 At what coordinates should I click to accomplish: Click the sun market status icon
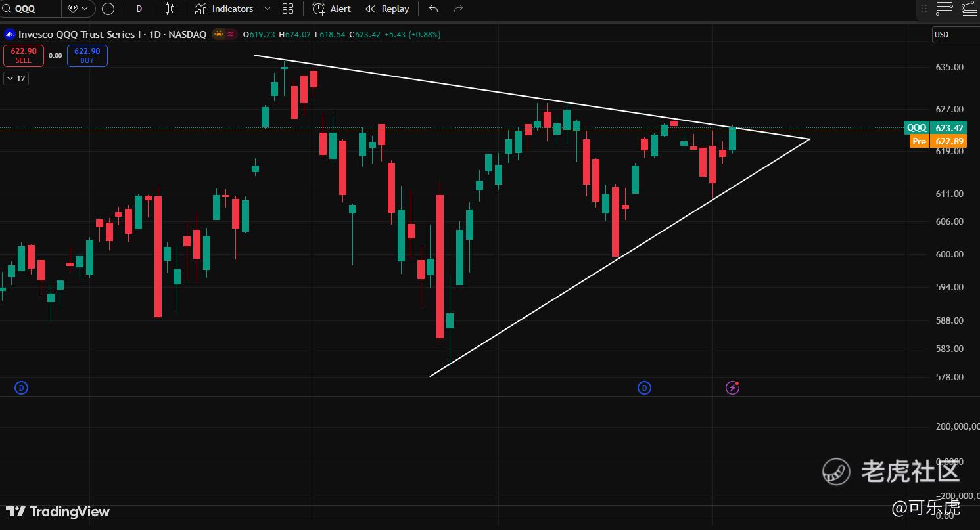pyautogui.click(x=218, y=34)
